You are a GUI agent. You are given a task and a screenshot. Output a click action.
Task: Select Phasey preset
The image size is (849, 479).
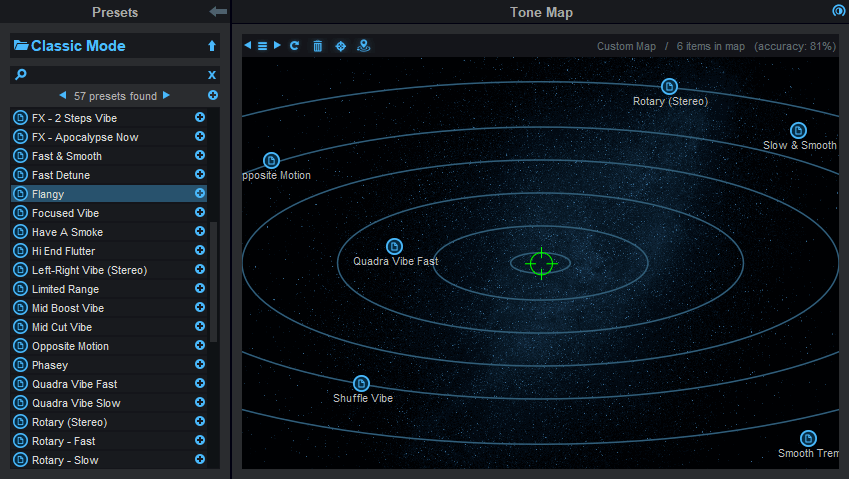[109, 364]
